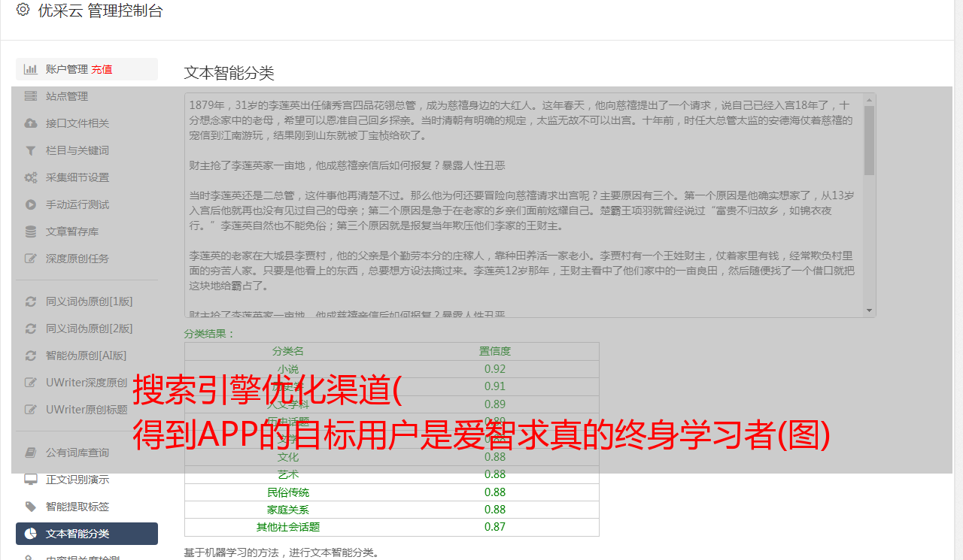Click the monitor icon for 正文识别演示

(30, 480)
